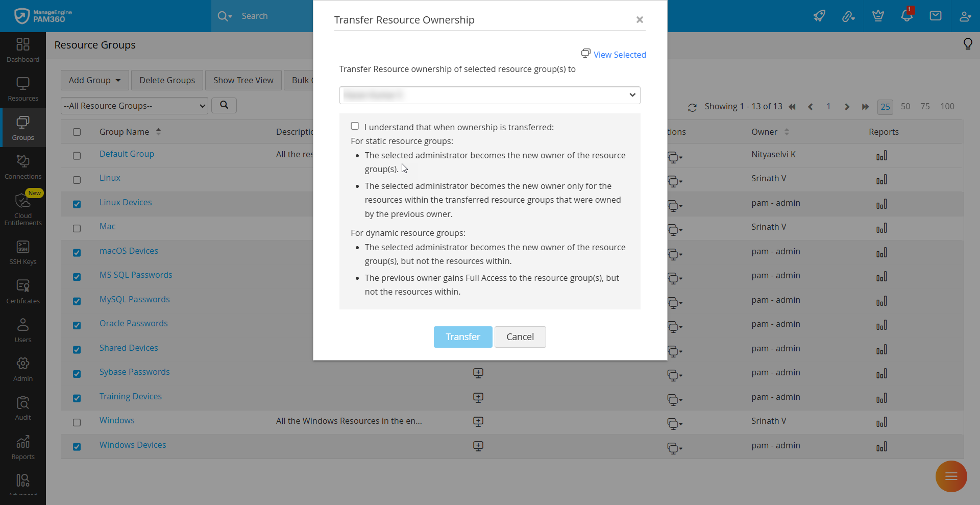Open Audit section in the sidebar

pos(23,408)
